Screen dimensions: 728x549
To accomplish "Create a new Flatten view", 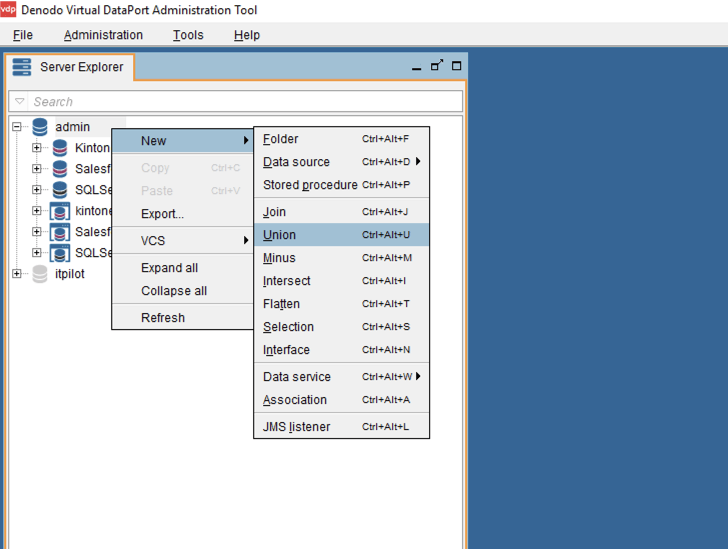I will pyautogui.click(x=341, y=304).
